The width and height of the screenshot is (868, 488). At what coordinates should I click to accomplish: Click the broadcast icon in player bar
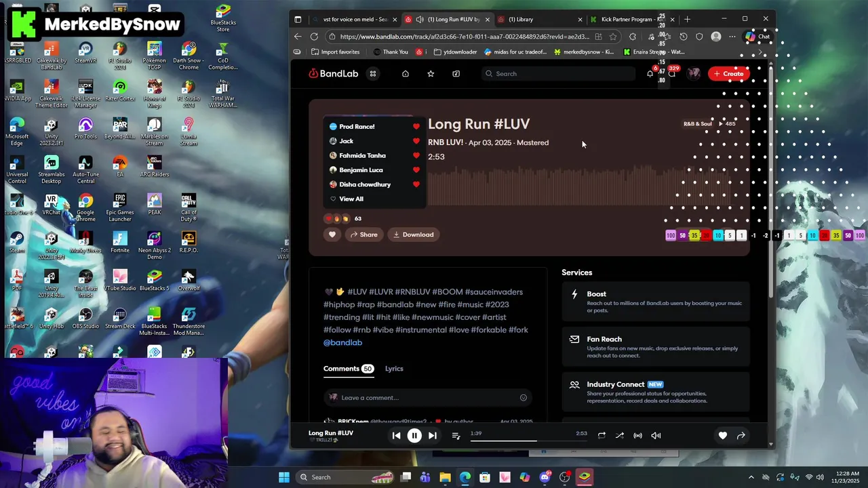pos(637,436)
